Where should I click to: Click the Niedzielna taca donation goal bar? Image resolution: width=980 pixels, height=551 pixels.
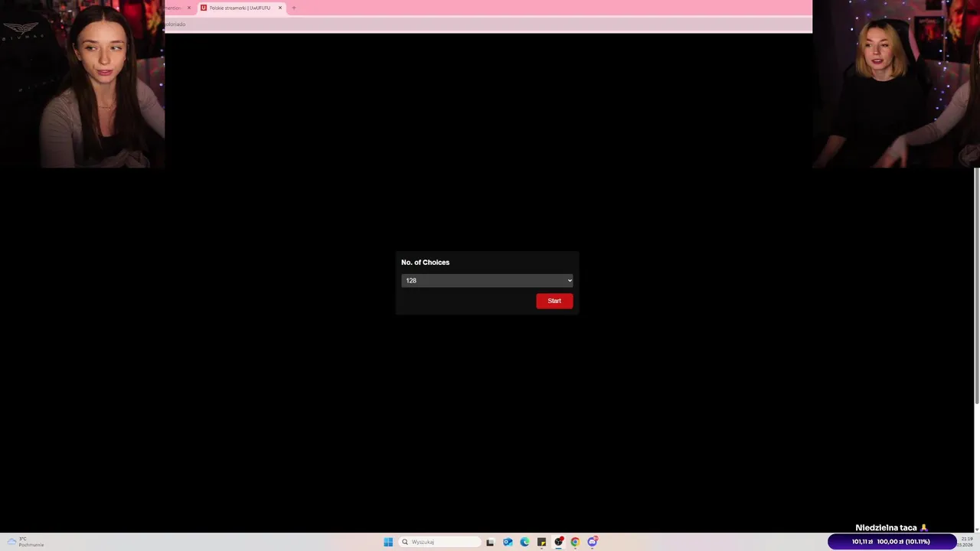891,542
